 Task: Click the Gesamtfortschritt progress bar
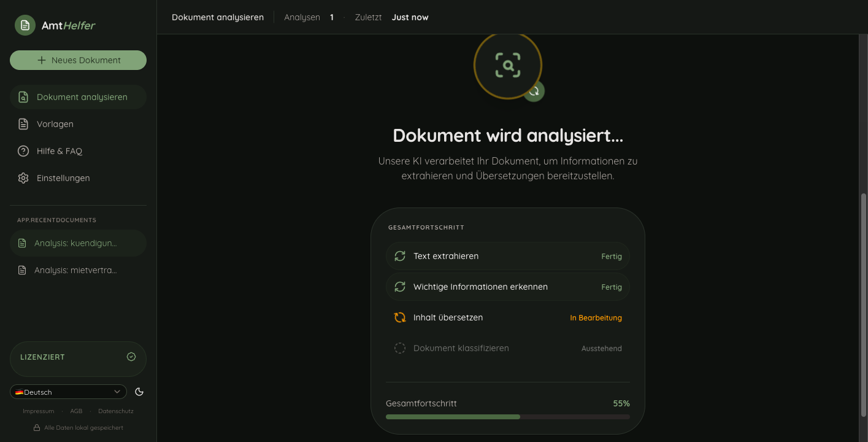click(507, 416)
